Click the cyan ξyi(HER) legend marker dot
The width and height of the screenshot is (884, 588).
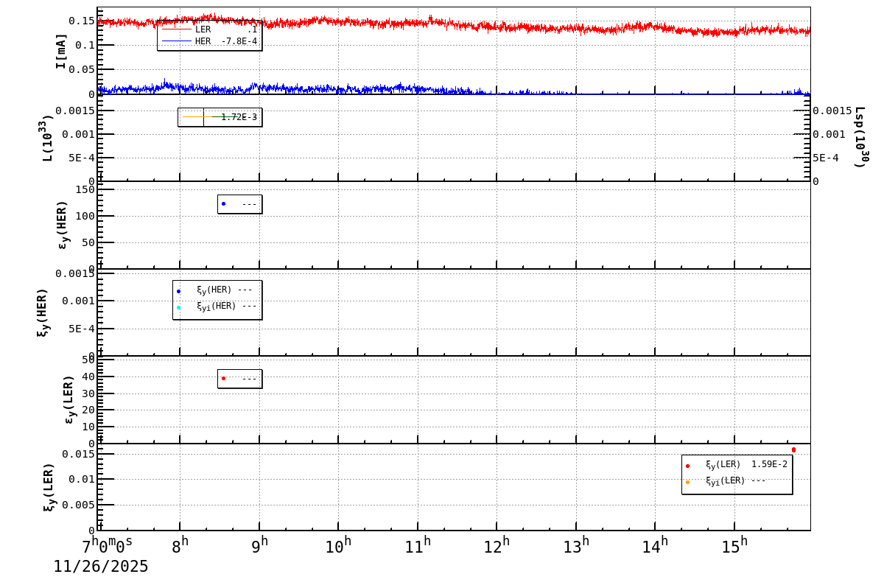coord(178,308)
